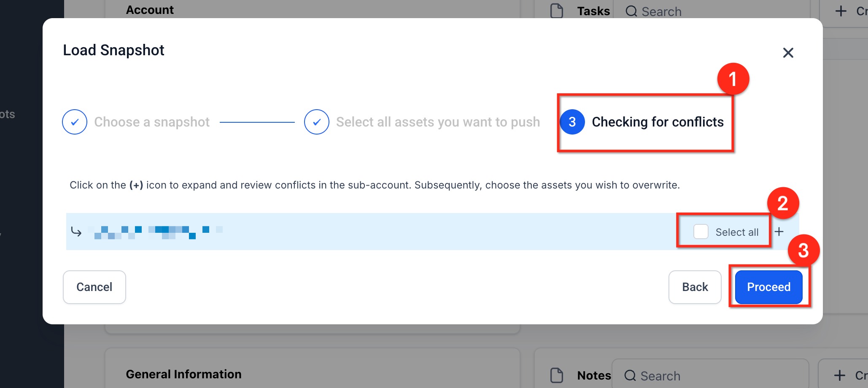Click the sub-account arrow icon in the row
868x388 pixels.
coord(76,232)
